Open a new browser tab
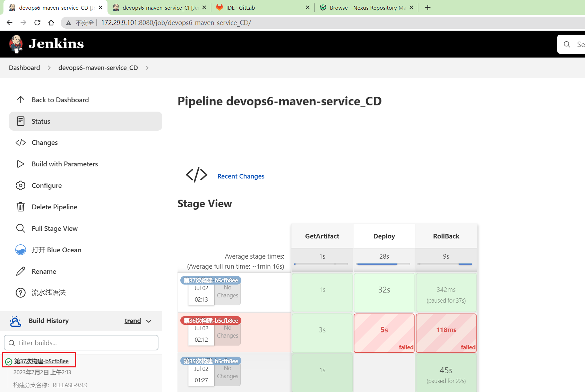The image size is (585, 392). 428,8
